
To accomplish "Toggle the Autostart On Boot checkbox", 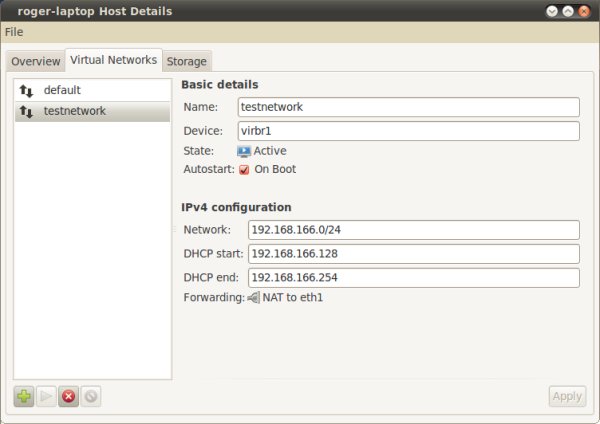I will [244, 170].
